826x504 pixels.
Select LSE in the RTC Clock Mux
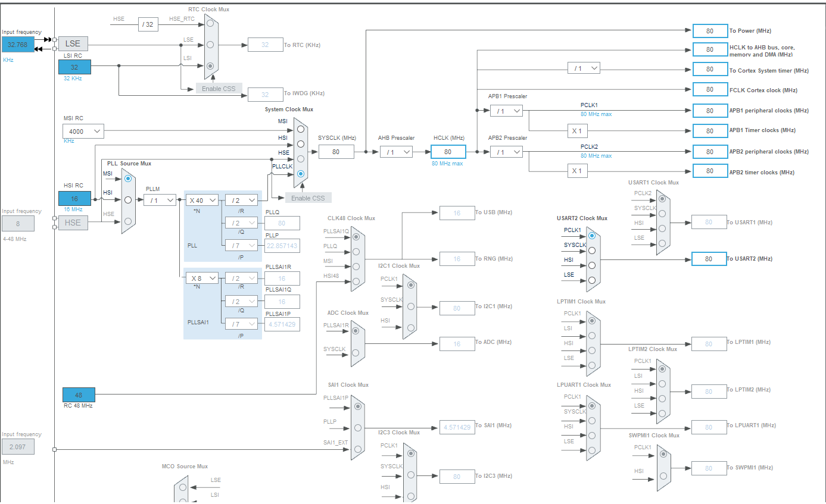[210, 44]
